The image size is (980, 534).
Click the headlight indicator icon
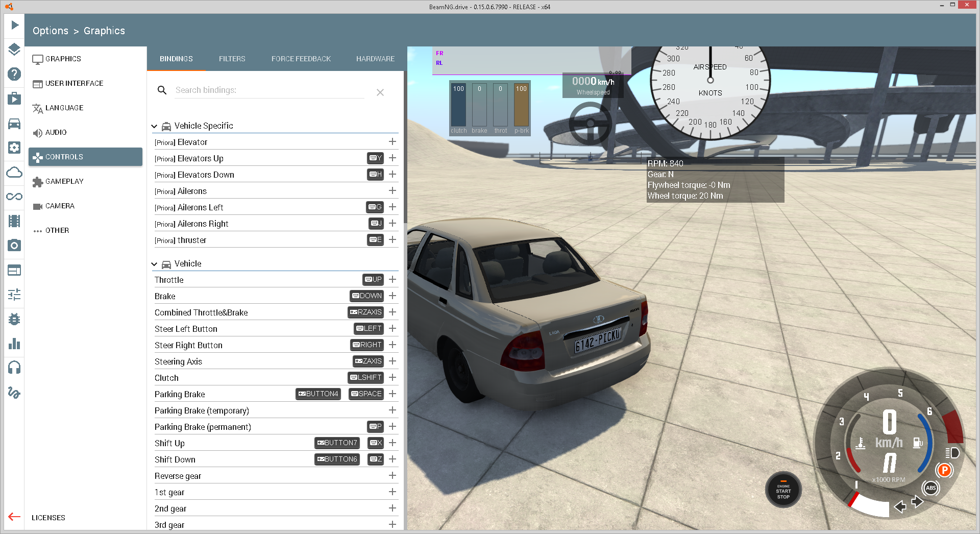pyautogui.click(x=952, y=453)
